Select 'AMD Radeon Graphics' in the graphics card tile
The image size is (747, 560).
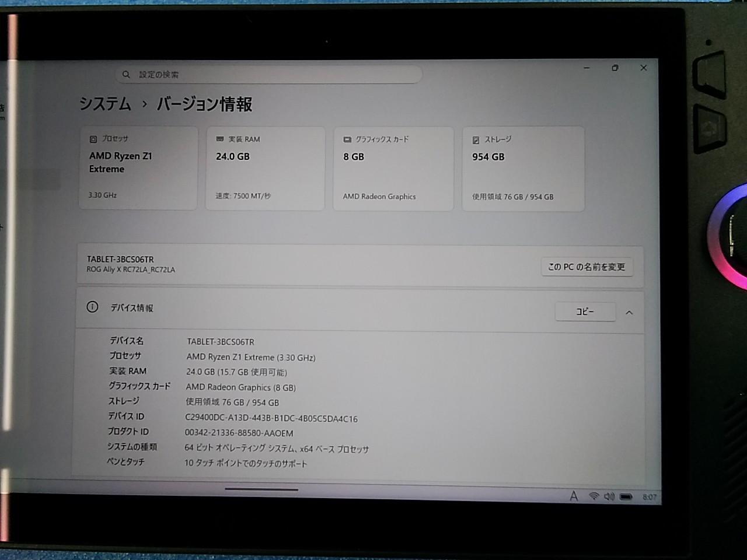[x=379, y=197]
